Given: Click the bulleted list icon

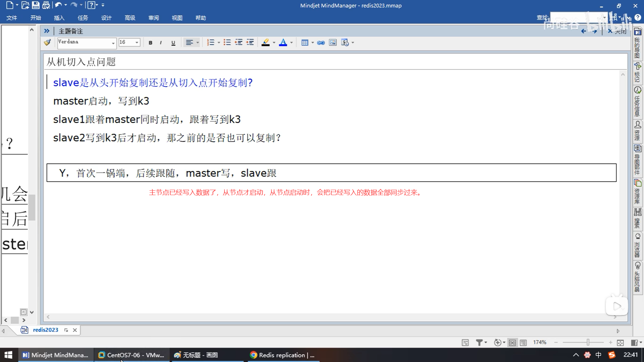Looking at the screenshot, I should (227, 43).
